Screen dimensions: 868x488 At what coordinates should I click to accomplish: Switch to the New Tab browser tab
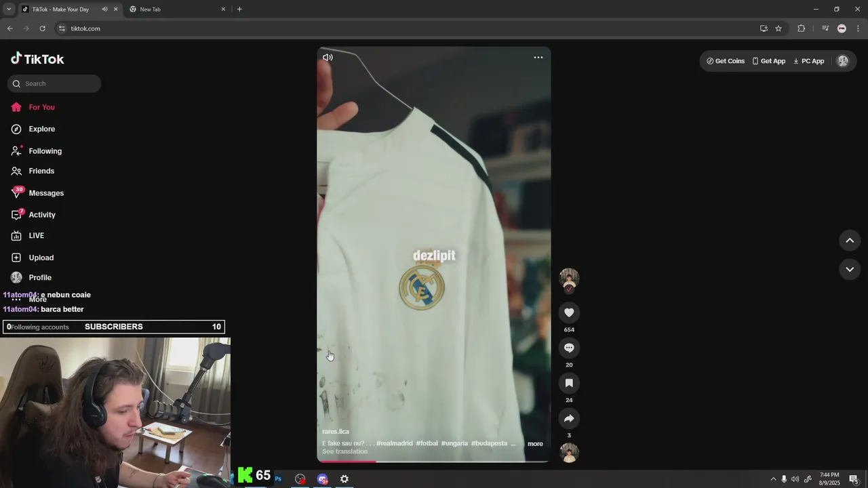pos(176,9)
